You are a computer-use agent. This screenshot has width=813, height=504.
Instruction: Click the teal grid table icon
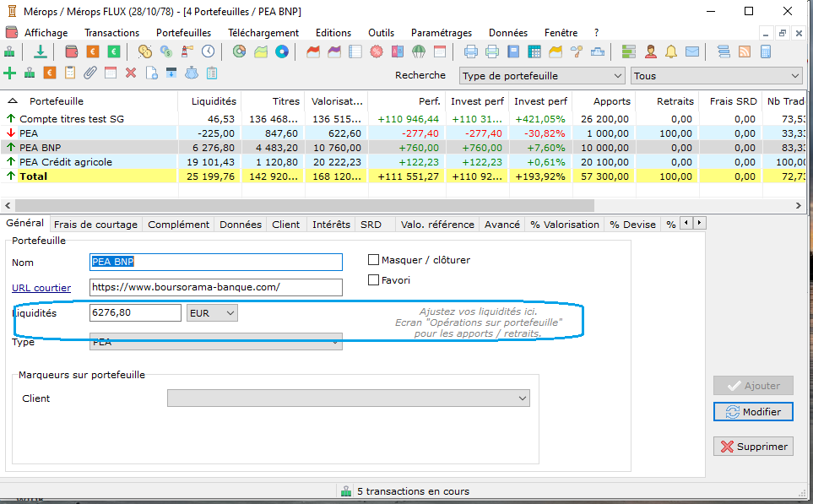534,51
